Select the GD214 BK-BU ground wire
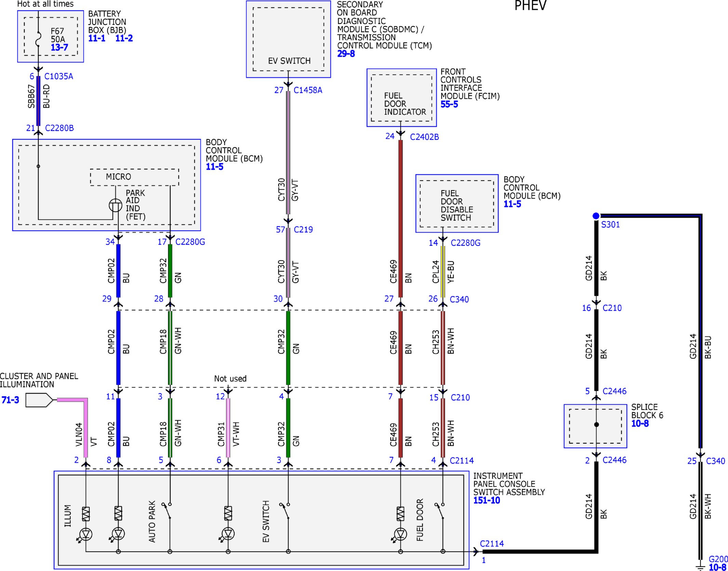Viewport: 728px width, 571px height. click(x=700, y=331)
